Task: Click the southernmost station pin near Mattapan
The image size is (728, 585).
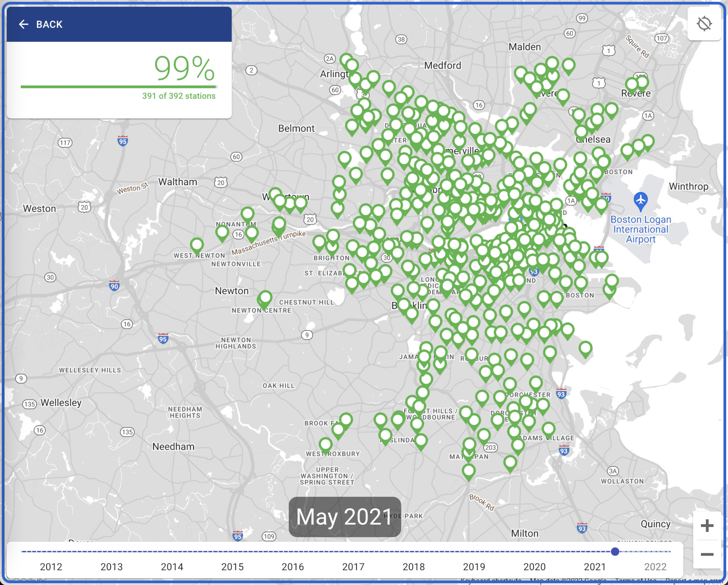Action: (x=469, y=471)
